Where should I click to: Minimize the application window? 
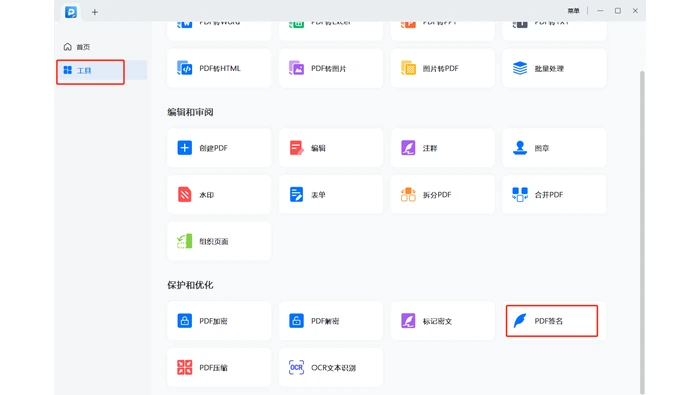click(x=600, y=11)
